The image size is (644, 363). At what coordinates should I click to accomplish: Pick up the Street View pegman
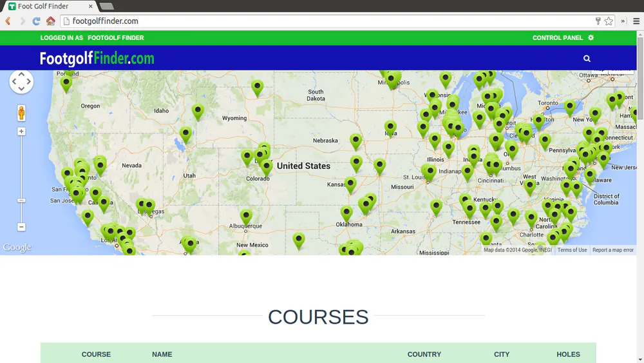21,113
